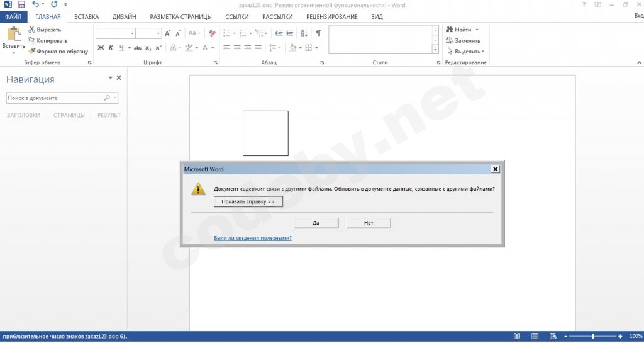
Task: Expand the Select (Выделить) dropdown
Action: click(x=467, y=52)
